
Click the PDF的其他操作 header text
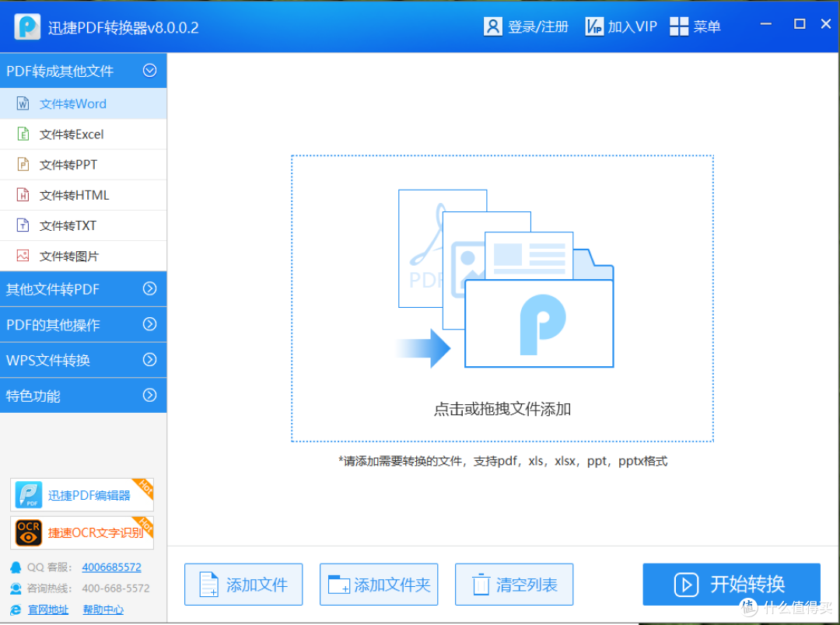(x=53, y=325)
